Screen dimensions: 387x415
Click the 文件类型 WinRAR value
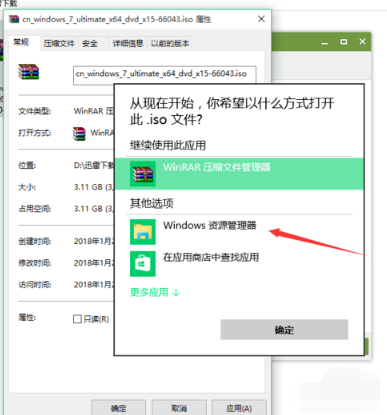94,111
